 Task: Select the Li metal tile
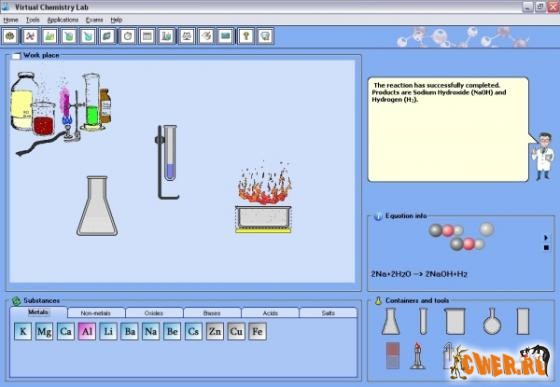coord(108,331)
